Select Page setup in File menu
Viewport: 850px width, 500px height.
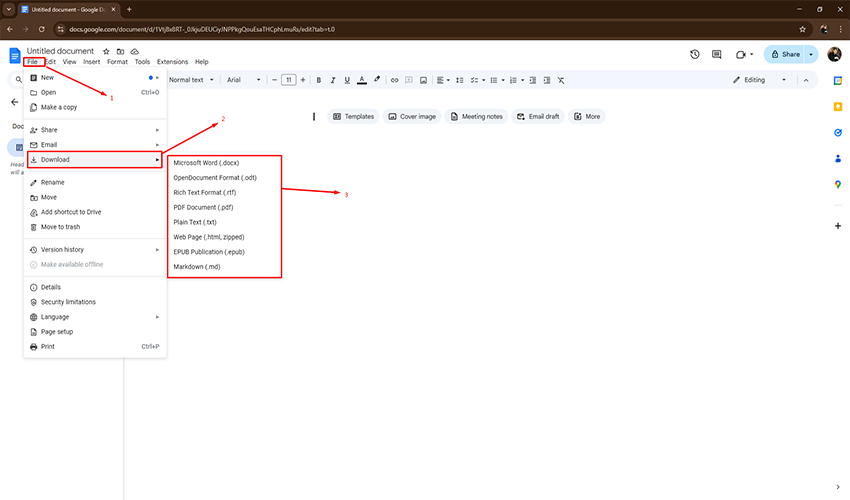tap(95, 332)
